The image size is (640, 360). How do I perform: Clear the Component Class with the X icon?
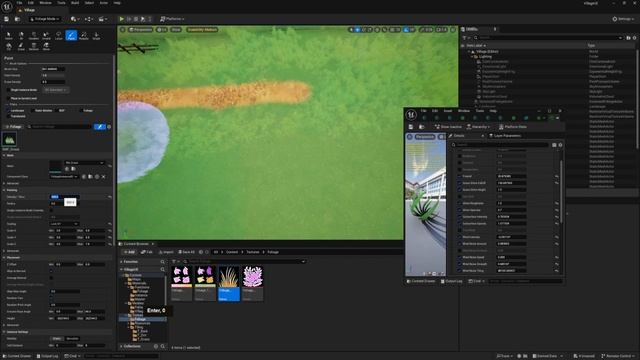click(x=103, y=177)
